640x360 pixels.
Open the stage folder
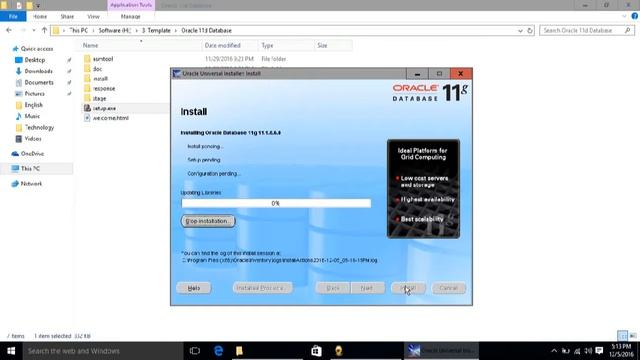(x=99, y=98)
